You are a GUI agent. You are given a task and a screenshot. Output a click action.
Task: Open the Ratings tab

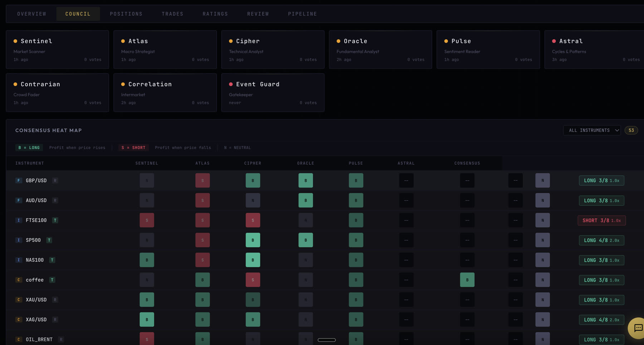215,14
